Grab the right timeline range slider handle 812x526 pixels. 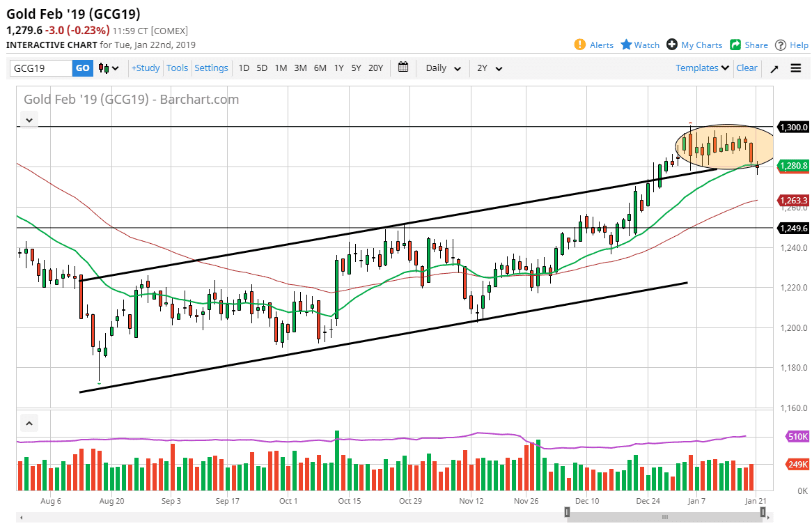pos(763,513)
